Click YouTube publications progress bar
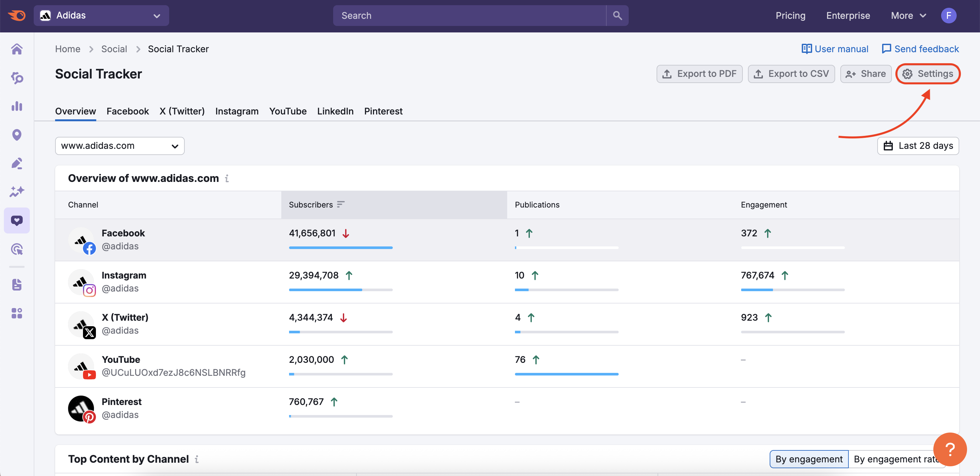The width and height of the screenshot is (980, 476). coord(566,375)
